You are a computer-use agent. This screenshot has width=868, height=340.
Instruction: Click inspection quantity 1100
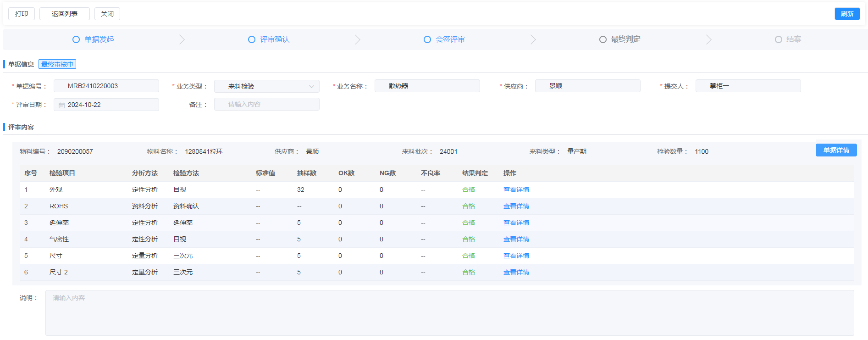click(x=702, y=151)
